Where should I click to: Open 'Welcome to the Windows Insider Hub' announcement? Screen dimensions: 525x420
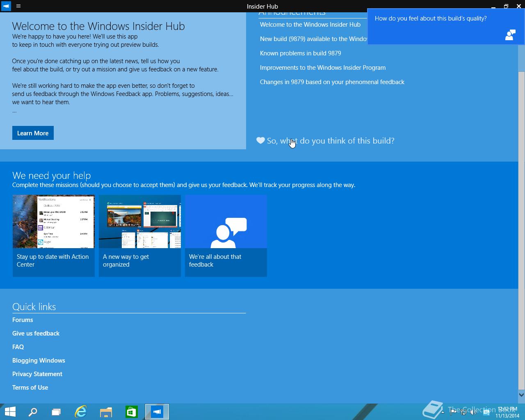point(310,25)
